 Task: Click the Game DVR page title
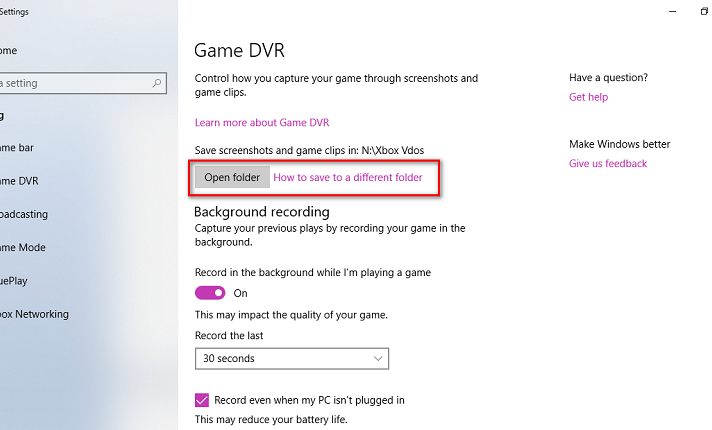239,50
